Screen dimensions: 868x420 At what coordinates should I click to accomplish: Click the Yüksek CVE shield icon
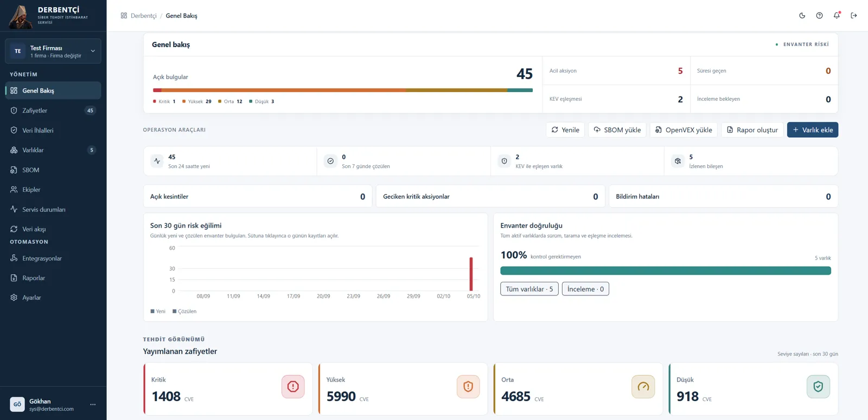(x=468, y=386)
